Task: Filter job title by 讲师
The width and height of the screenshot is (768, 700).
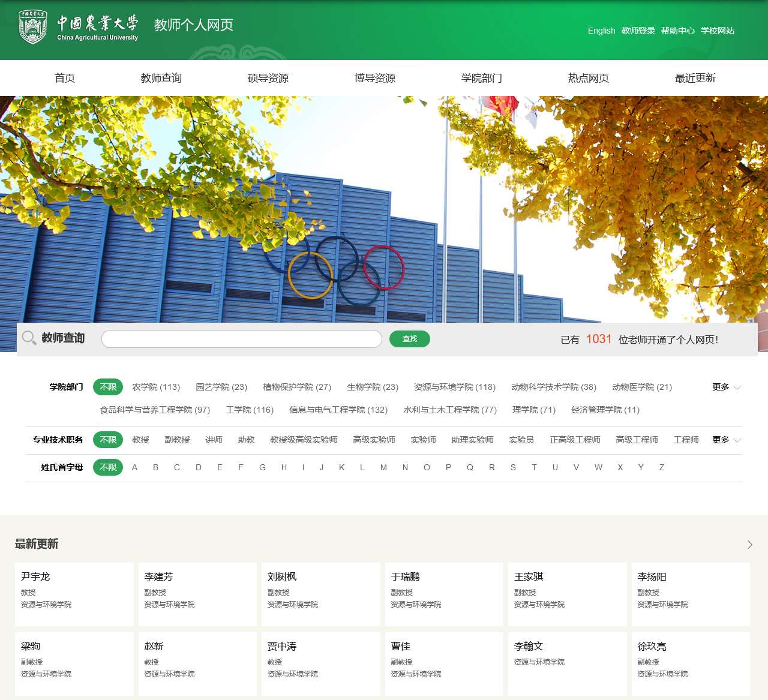Action: click(214, 440)
